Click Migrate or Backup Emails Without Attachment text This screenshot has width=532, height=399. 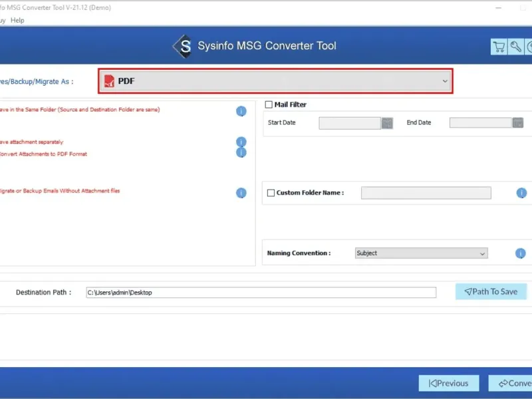pos(59,191)
